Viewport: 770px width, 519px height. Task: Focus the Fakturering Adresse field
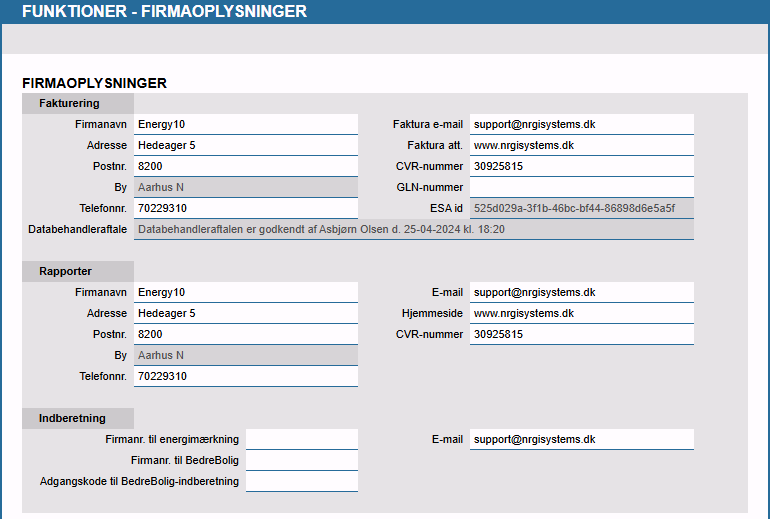click(x=245, y=145)
